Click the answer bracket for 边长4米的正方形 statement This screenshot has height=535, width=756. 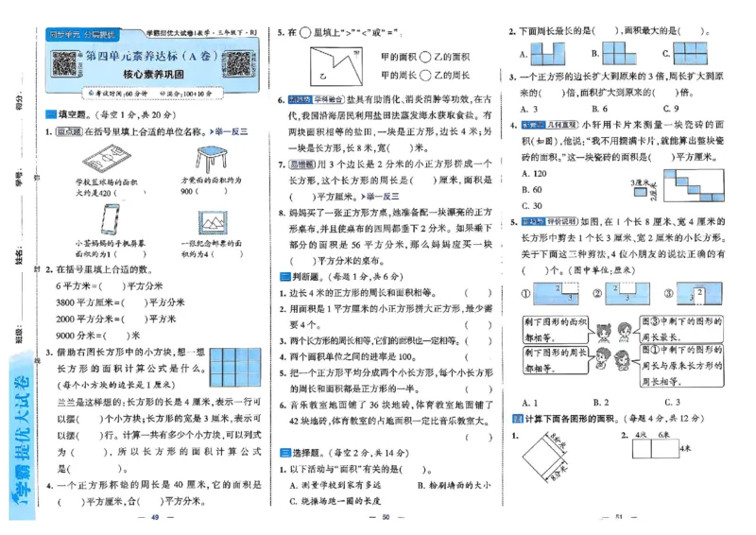point(478,293)
